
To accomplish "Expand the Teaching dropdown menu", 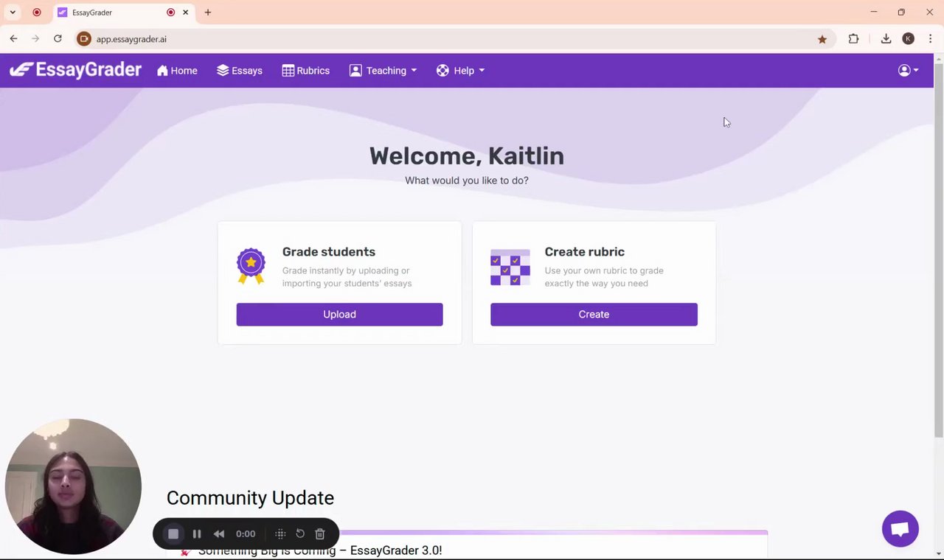I will 383,71.
